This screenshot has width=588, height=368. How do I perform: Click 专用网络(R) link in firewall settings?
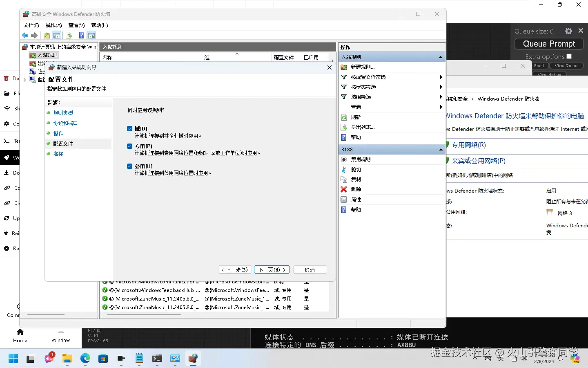click(x=468, y=145)
